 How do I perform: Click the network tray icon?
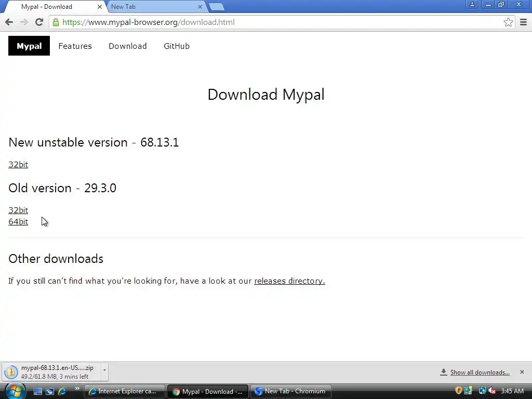pos(482,391)
